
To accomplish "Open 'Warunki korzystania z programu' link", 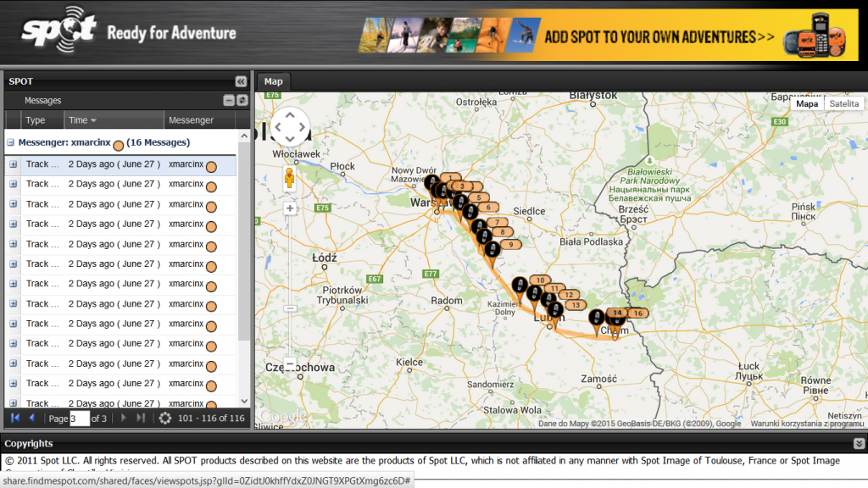I will tap(807, 424).
